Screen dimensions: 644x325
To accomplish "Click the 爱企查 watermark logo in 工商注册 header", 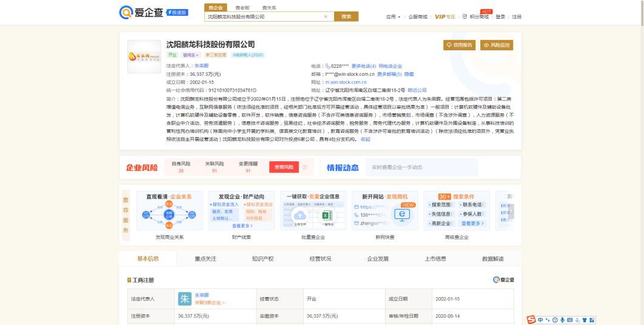I will coord(503,280).
